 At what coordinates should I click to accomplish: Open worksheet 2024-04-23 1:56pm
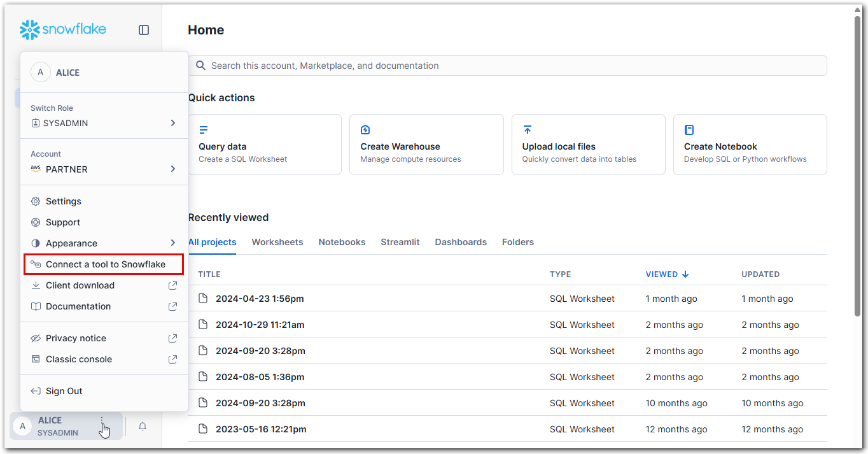coord(260,299)
